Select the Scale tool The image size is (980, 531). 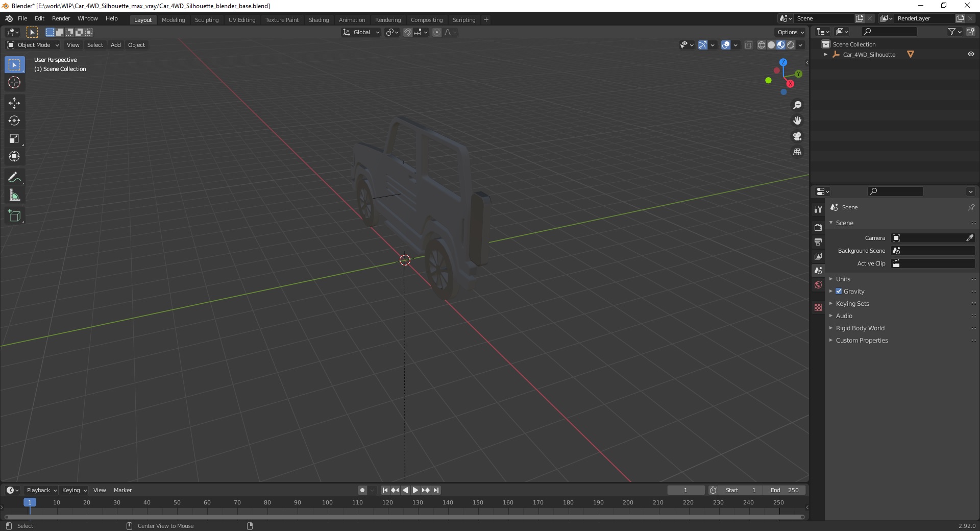click(x=14, y=139)
